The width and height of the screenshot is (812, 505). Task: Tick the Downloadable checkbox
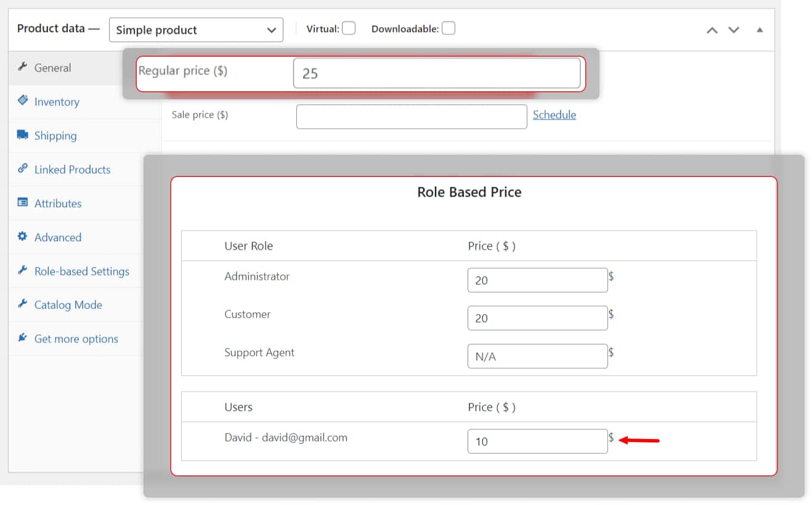449,28
